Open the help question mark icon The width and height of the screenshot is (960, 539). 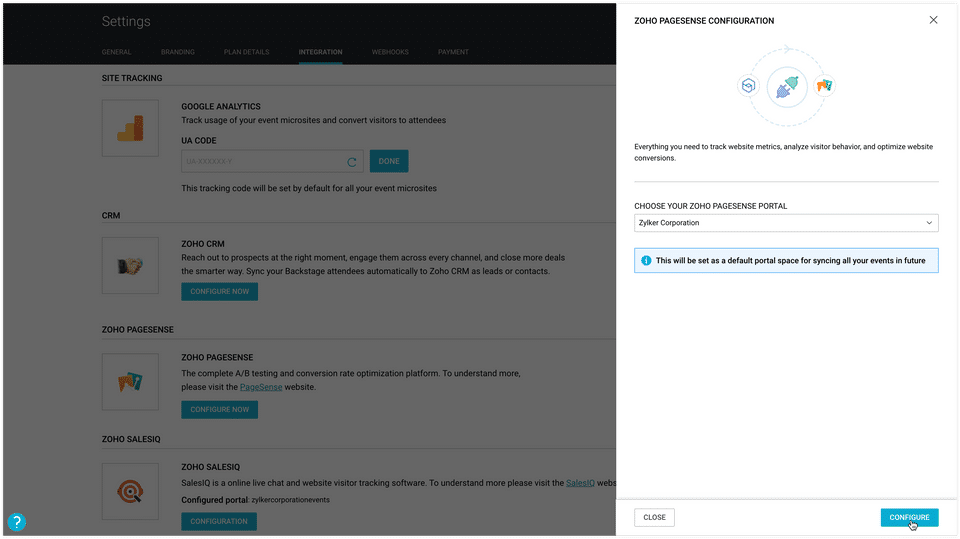[16, 522]
